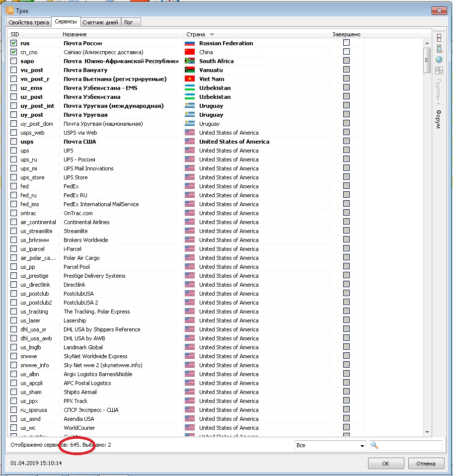Image resolution: width=453 pixels, height=476 pixels.
Task: Select the Почта Вануату row name
Action: (x=85, y=70)
